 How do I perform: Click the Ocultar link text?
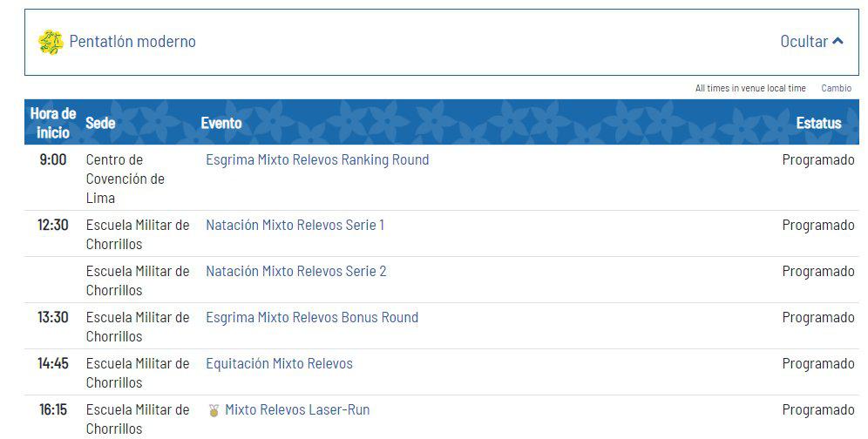tap(804, 42)
